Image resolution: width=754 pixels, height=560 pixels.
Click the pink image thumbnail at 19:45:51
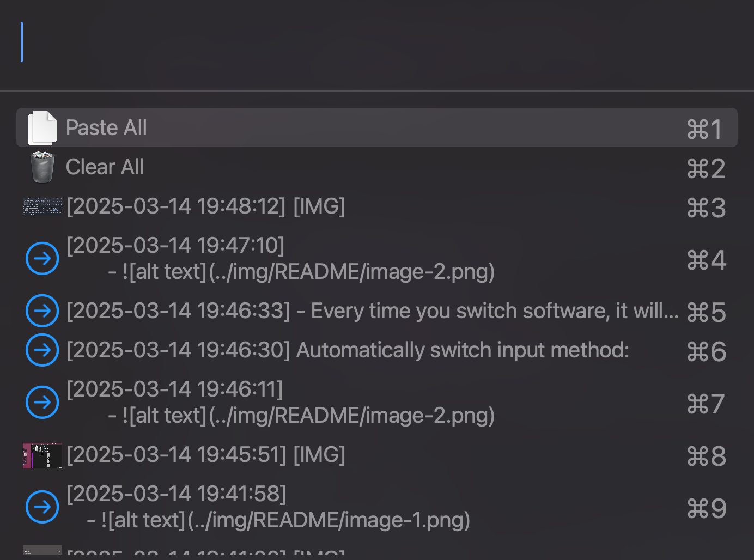coord(42,455)
